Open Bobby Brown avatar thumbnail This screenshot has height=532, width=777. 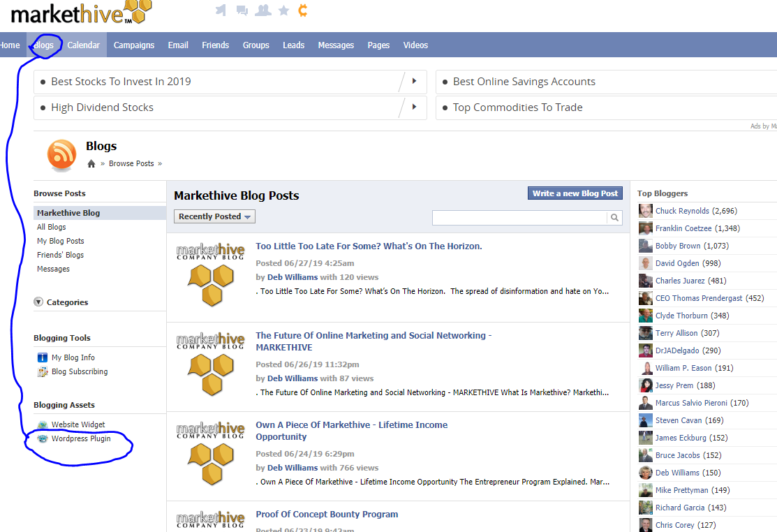[646, 246]
